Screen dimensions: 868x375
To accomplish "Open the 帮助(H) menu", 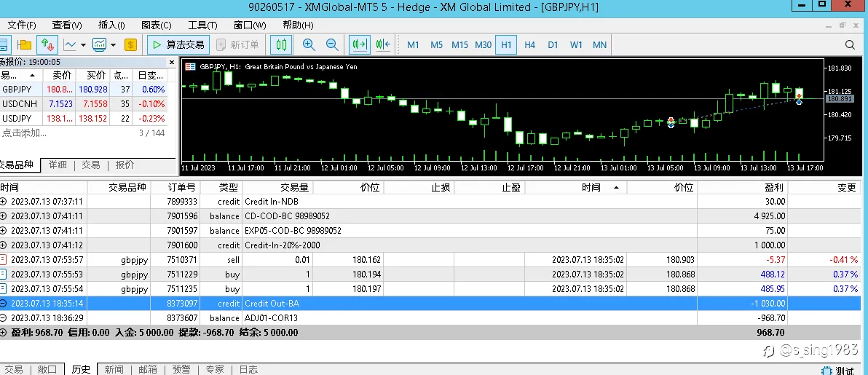I will [x=298, y=25].
